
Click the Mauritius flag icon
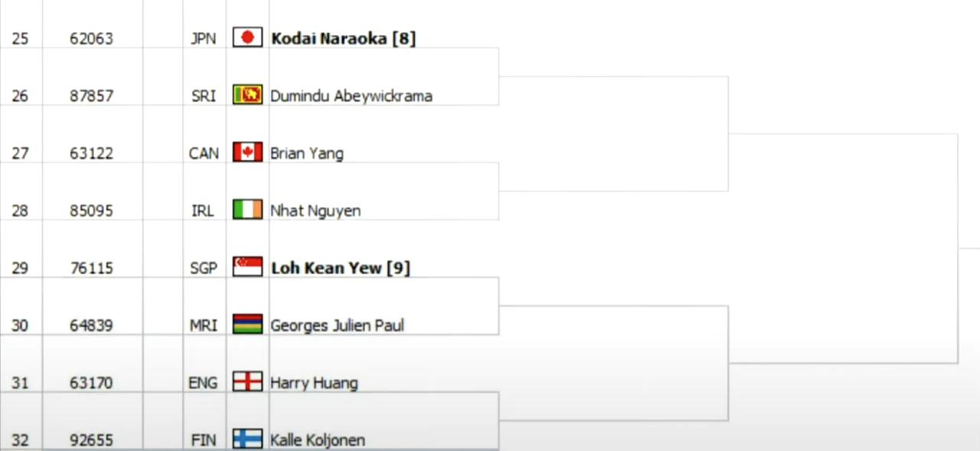(247, 325)
